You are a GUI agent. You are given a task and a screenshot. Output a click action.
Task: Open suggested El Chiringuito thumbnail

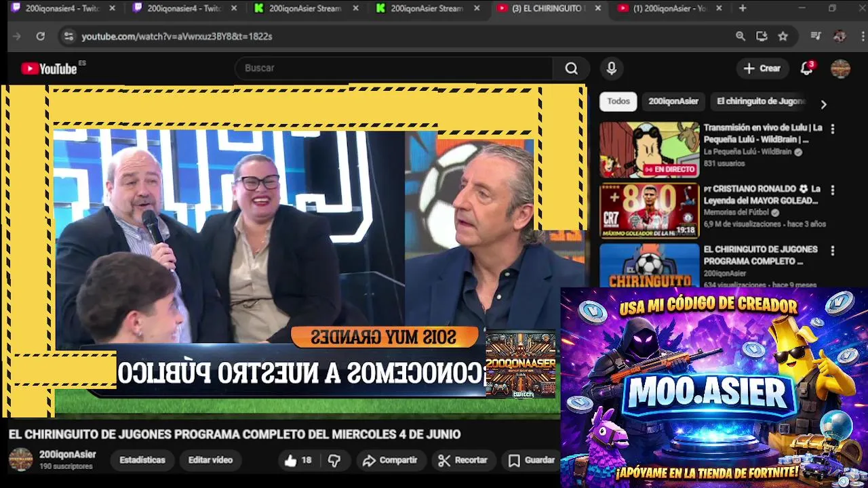[649, 266]
